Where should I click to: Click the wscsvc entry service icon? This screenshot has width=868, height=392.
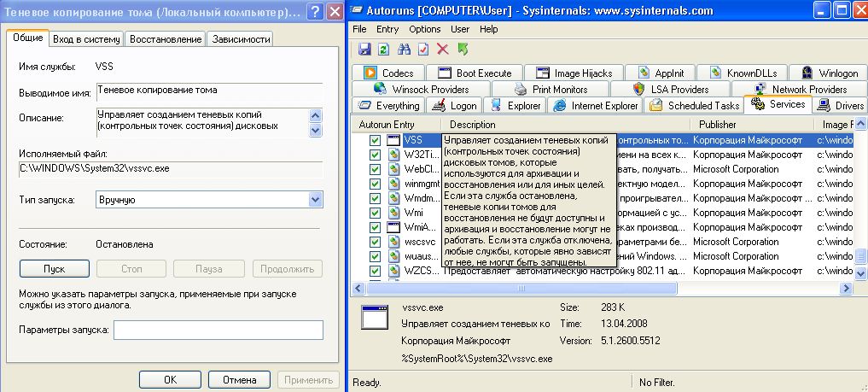click(x=393, y=242)
